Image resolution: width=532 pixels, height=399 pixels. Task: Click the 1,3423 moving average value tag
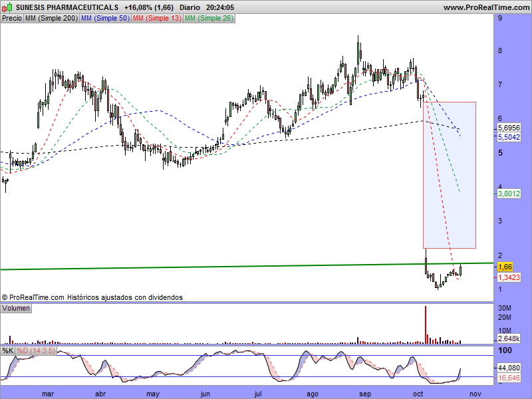pyautogui.click(x=509, y=277)
